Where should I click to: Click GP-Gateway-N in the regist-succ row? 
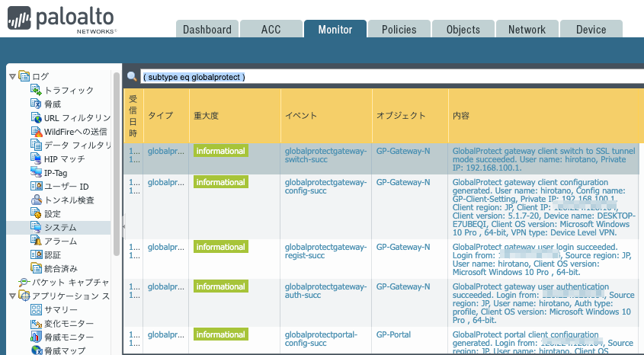tap(403, 247)
